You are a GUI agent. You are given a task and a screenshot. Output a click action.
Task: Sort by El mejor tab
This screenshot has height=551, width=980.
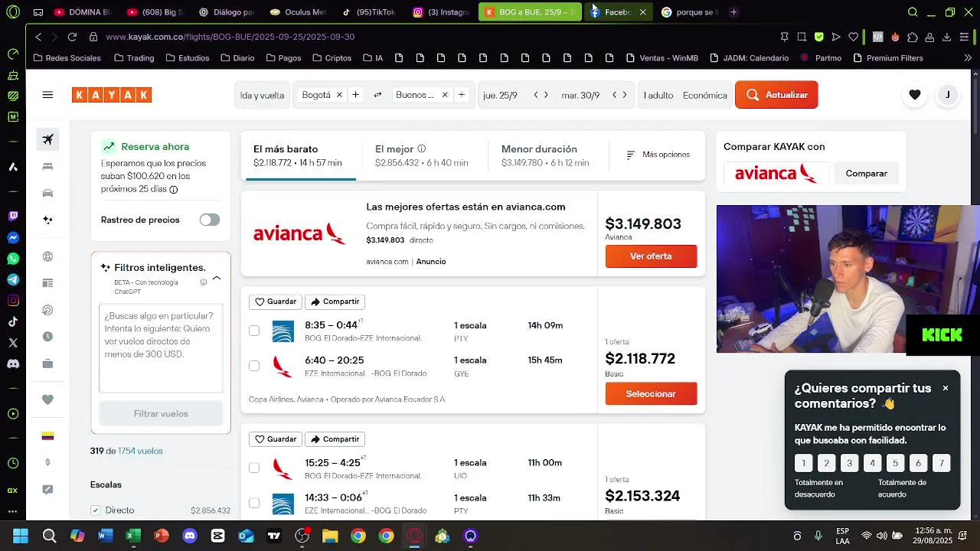point(422,155)
